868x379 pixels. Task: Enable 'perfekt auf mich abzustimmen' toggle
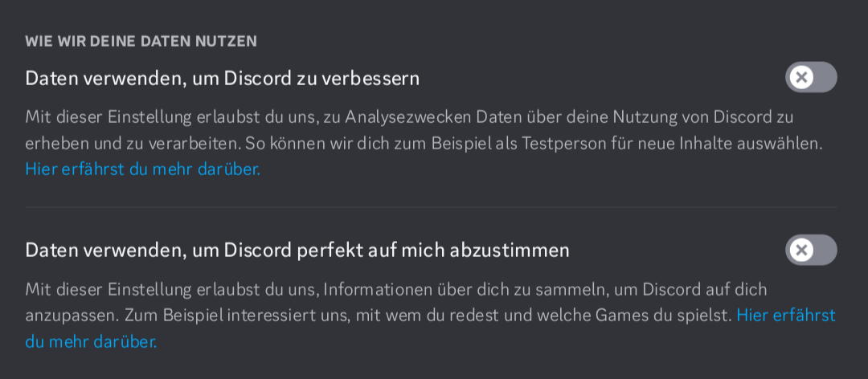[x=810, y=250]
